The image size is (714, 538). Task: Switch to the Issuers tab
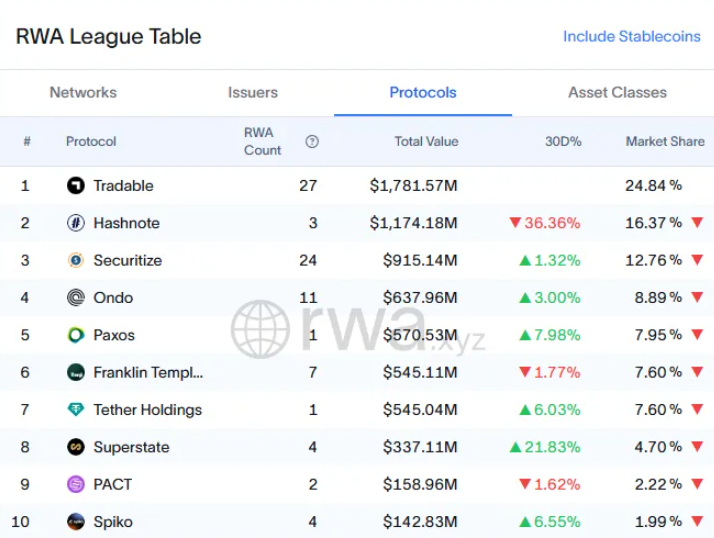[253, 92]
